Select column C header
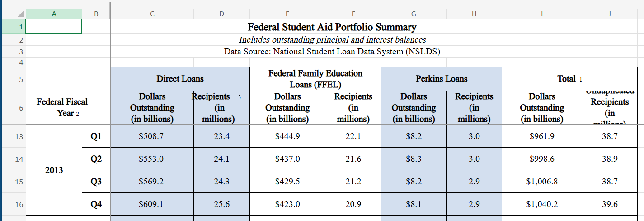Screen dimensions: 644x221 (152, 14)
